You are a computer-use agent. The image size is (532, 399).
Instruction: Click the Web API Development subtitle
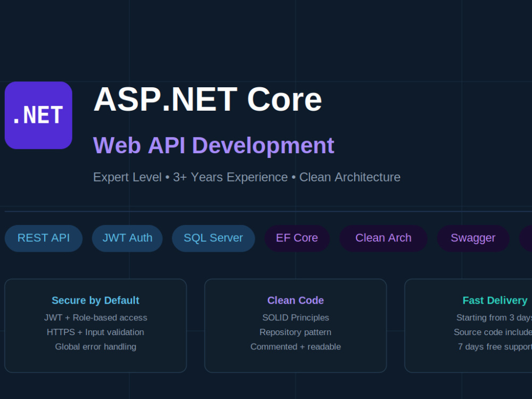214,146
